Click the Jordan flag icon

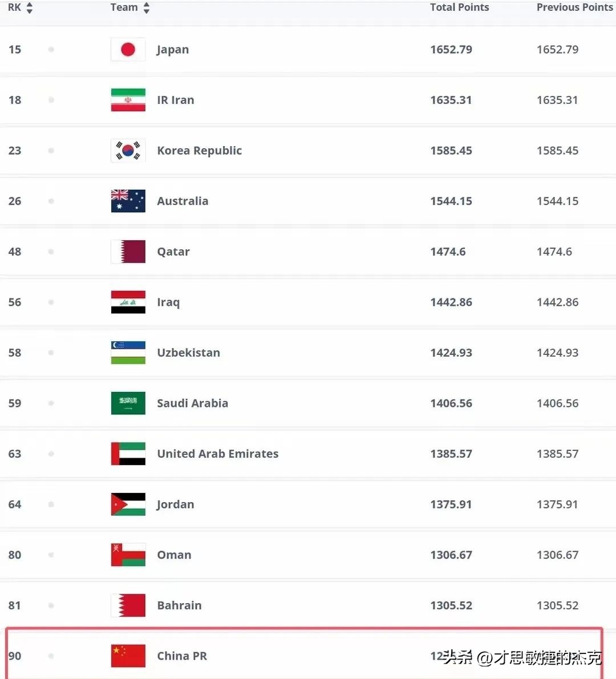click(128, 504)
